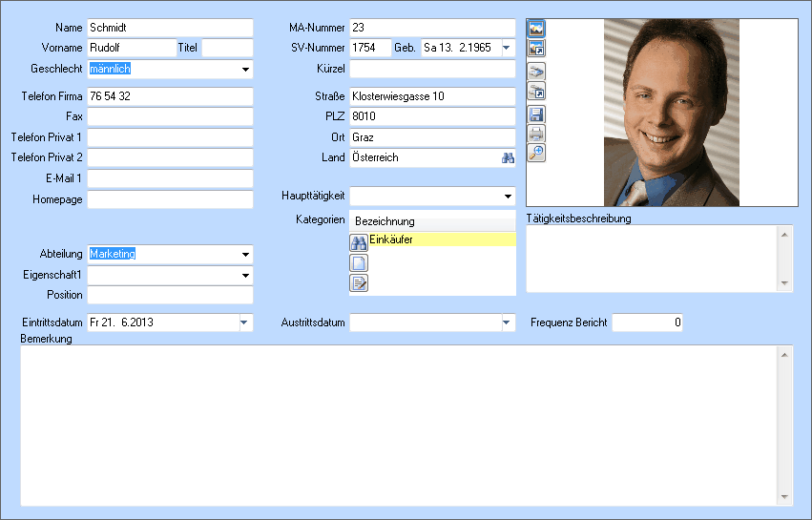Click the edit category icon with pencil
This screenshot has height=520, width=812.
359,282
